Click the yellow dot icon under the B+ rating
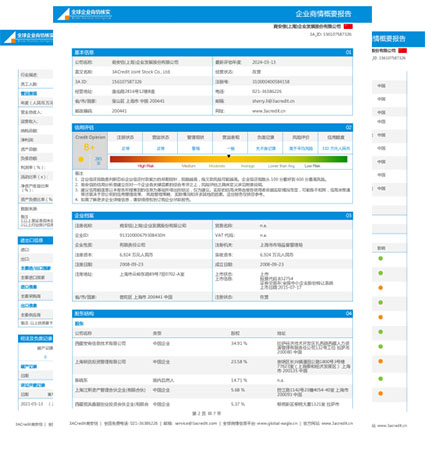The width and height of the screenshot is (425, 451). click(x=81, y=159)
